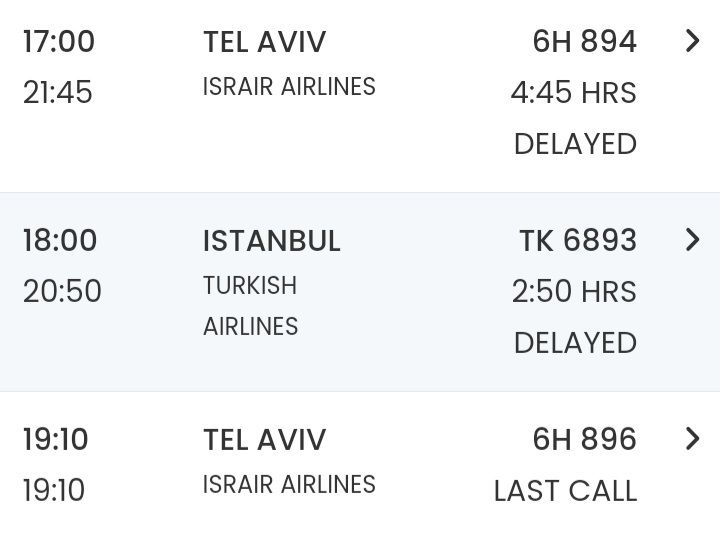Click the 2:50 HRS delay duration

(573, 292)
